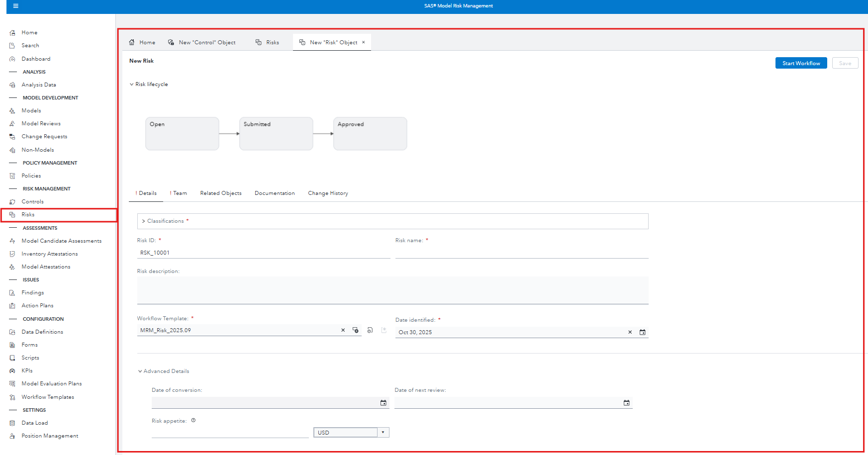
Task: Switch to the Risks tab in the tab bar
Action: (x=268, y=42)
